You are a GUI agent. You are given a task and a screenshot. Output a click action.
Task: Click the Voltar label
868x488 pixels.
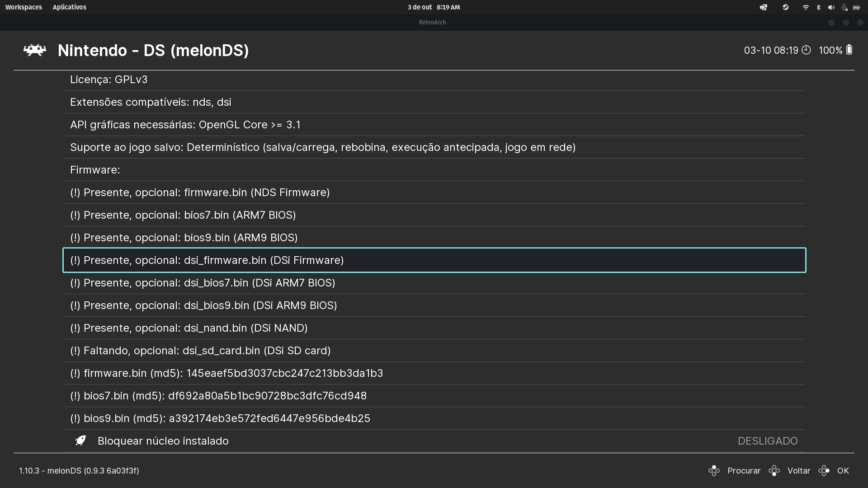(799, 471)
